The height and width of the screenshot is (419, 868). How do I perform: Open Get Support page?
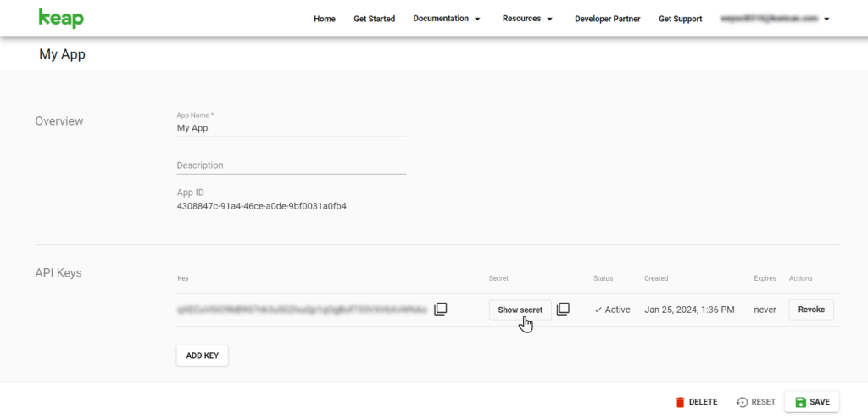click(x=681, y=19)
